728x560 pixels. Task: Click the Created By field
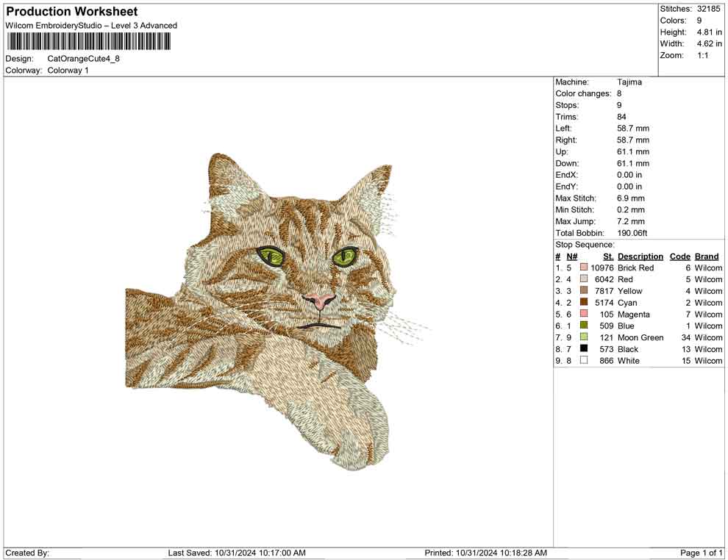pos(29,553)
